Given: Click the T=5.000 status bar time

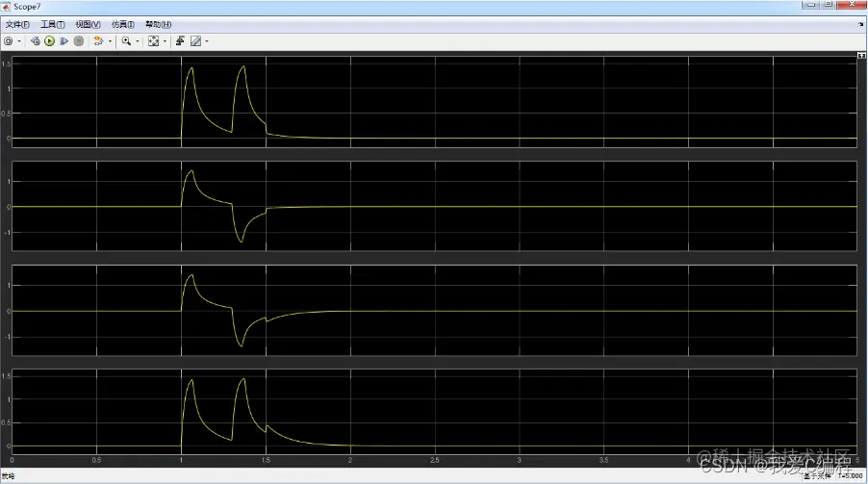Looking at the screenshot, I should [x=851, y=475].
